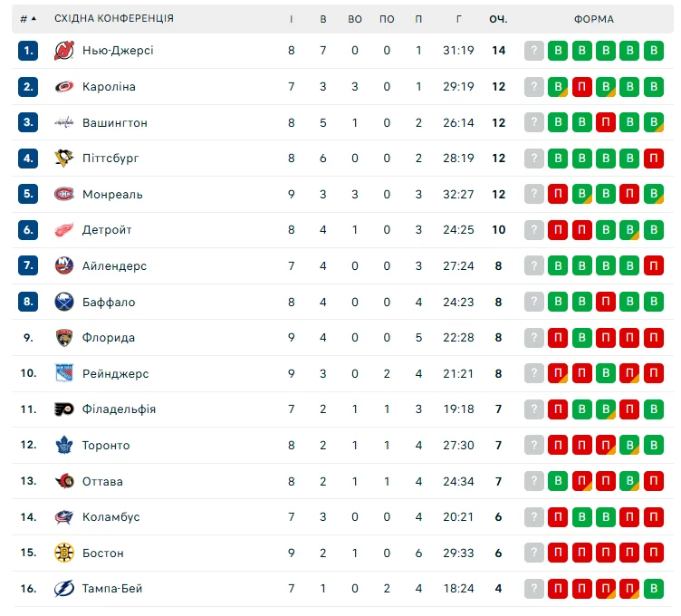
Task: Click the Florida Panthers team logo
Action: coord(63,338)
